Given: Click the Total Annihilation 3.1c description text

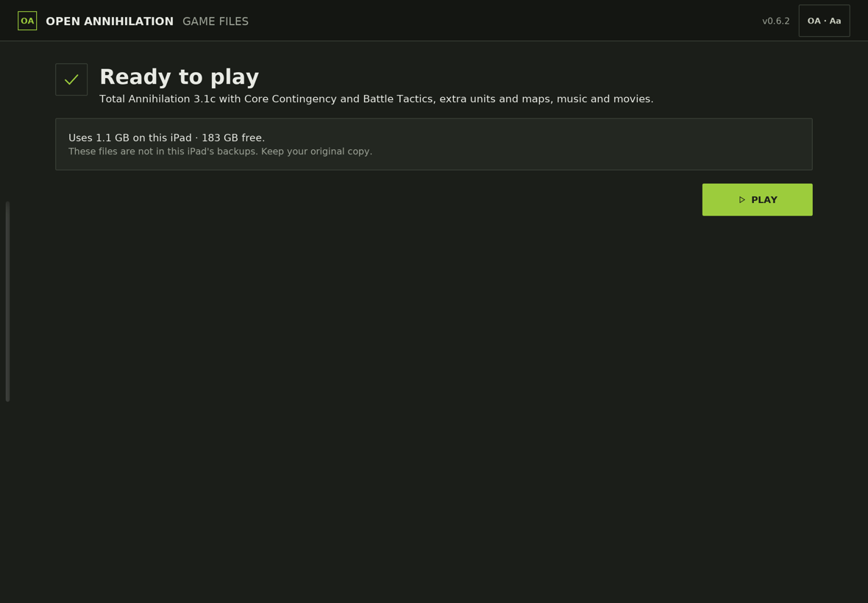Looking at the screenshot, I should coord(377,99).
